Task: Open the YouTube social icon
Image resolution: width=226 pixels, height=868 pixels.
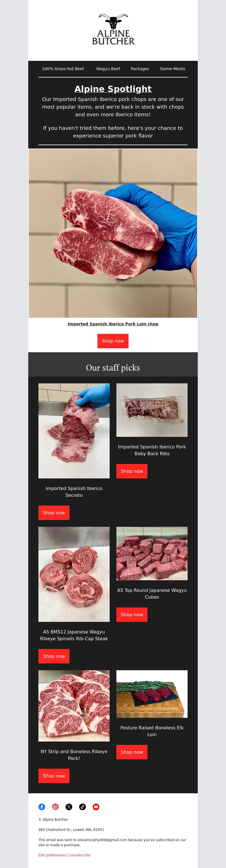Action: [96, 807]
